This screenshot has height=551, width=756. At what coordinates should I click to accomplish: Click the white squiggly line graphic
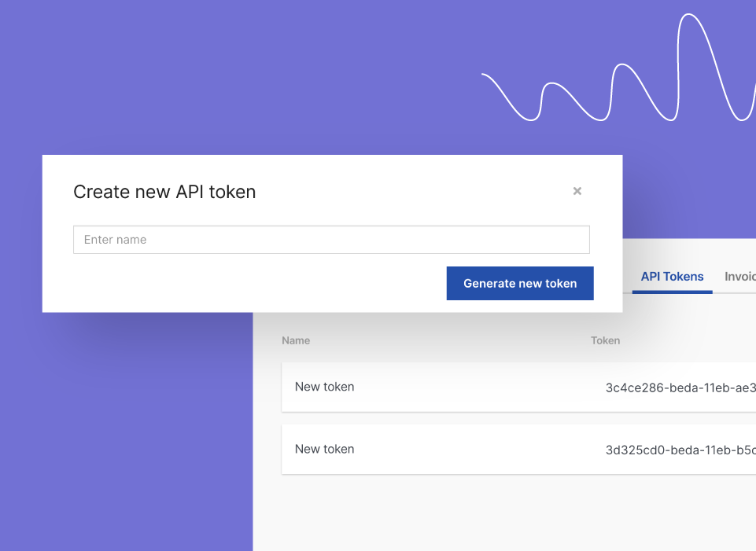pyautogui.click(x=619, y=68)
